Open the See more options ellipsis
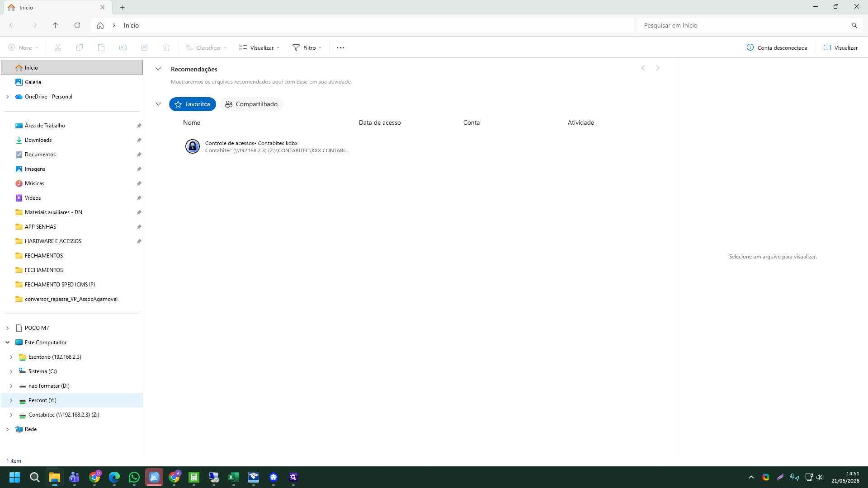868x488 pixels. [340, 47]
